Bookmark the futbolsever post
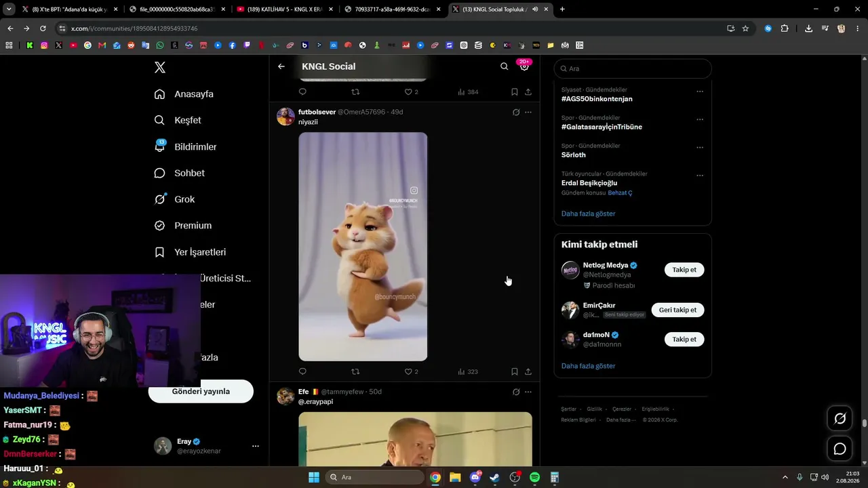The width and height of the screenshot is (868, 488). point(514,371)
